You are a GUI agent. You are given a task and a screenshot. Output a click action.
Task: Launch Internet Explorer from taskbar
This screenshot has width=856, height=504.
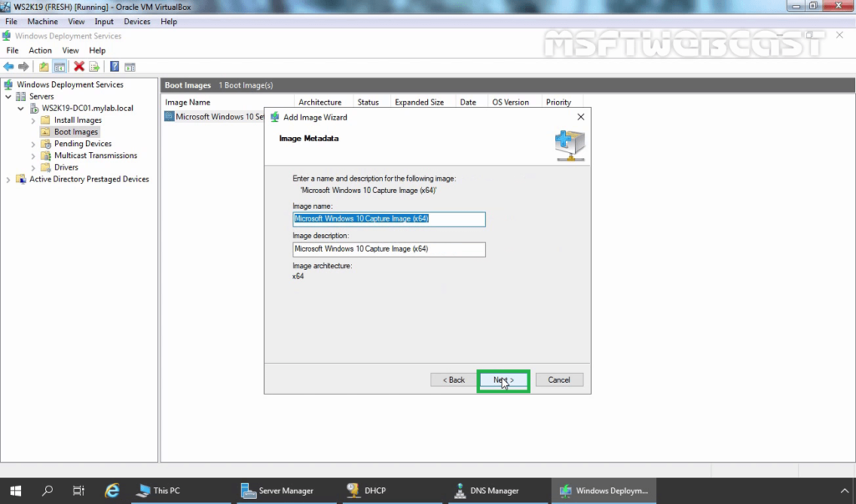[x=112, y=491]
